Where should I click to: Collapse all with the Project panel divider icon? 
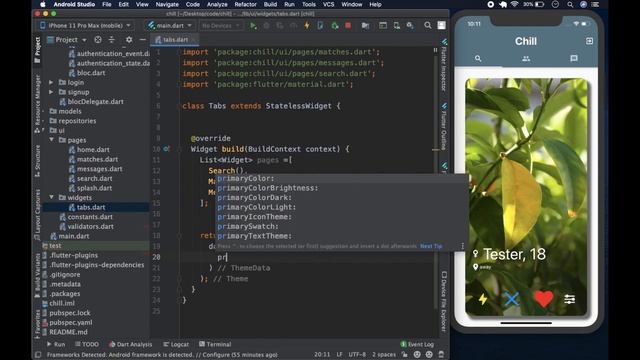coord(111,40)
